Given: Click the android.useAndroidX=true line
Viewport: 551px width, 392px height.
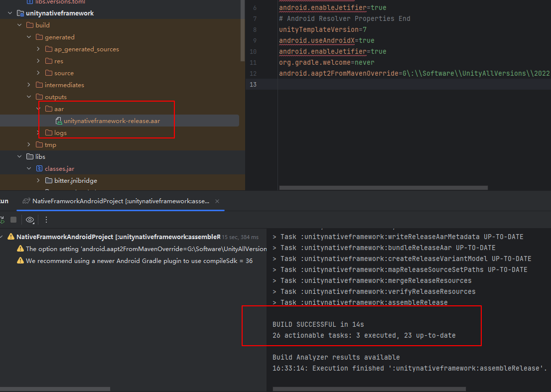Looking at the screenshot, I should pos(326,40).
